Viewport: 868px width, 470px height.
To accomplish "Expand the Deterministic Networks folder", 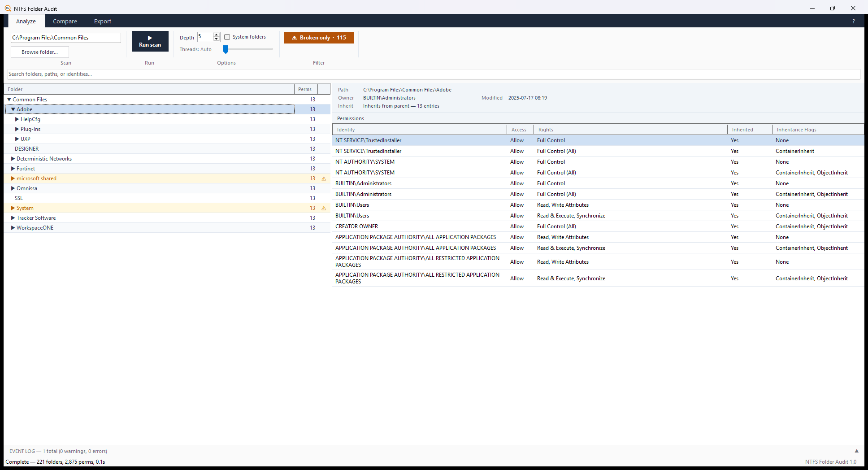I will 13,159.
